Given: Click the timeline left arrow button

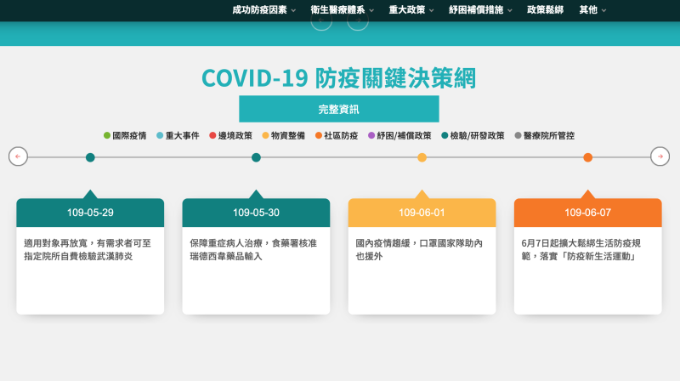Looking at the screenshot, I should [18, 157].
